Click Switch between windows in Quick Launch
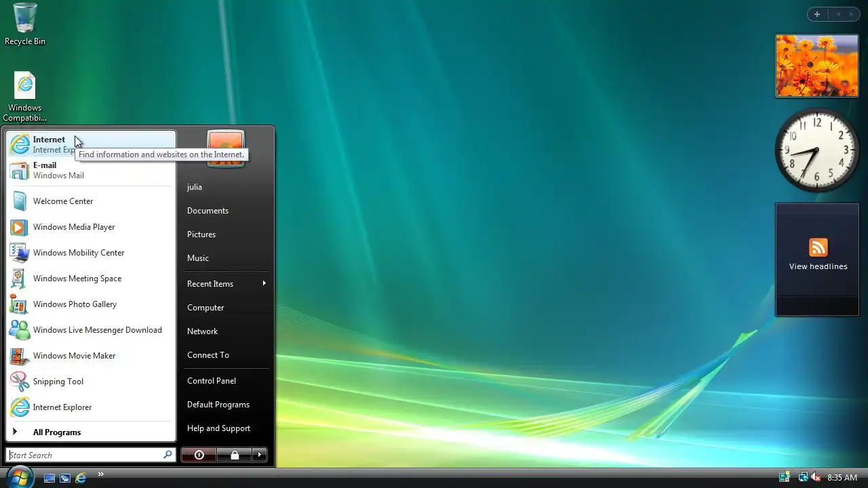Viewport: 868px width, 488px height. click(x=65, y=478)
